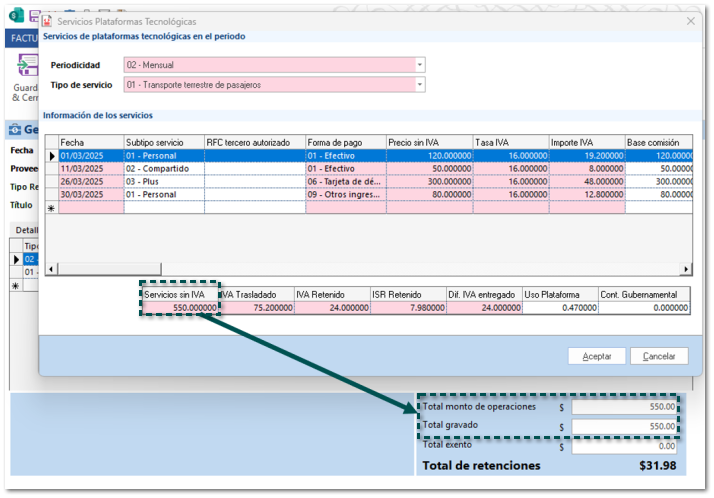
Task: Select the Forma de pago cell '06 - Tarjeta'
Action: [345, 182]
